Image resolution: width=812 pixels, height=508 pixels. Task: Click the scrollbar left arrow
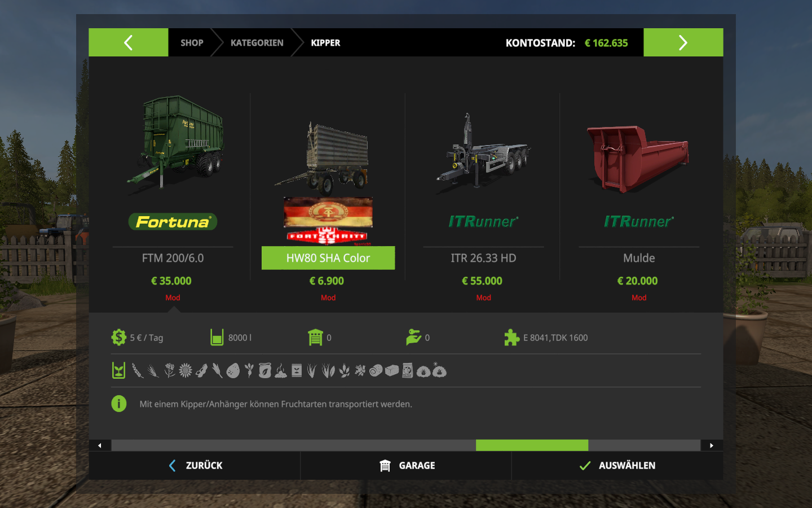tap(100, 445)
